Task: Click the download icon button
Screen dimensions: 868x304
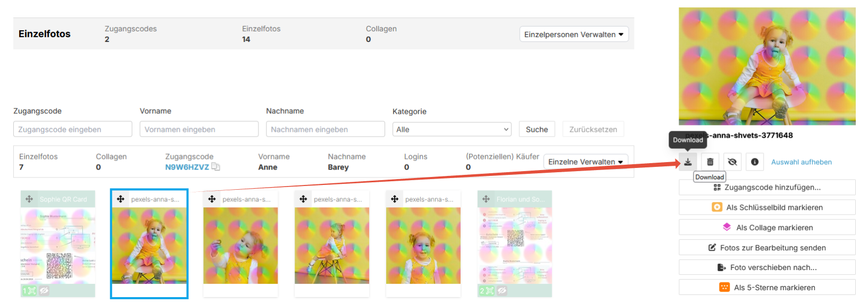Action: (x=688, y=162)
